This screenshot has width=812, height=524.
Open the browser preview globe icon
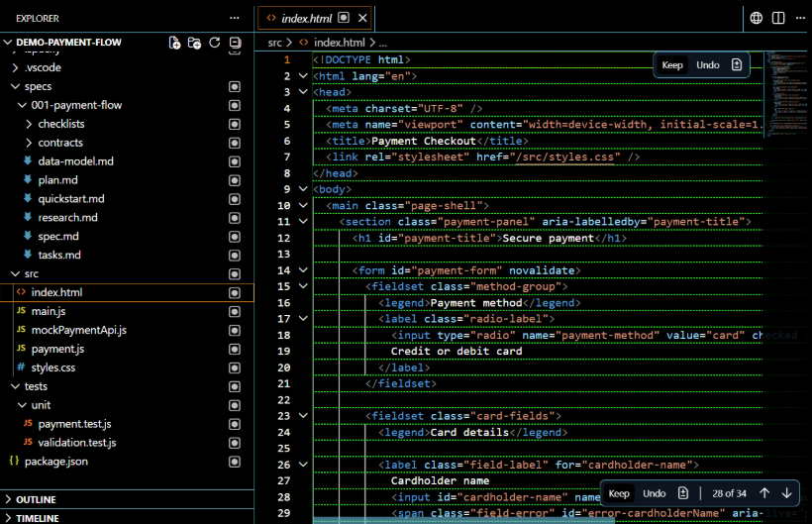point(757,18)
